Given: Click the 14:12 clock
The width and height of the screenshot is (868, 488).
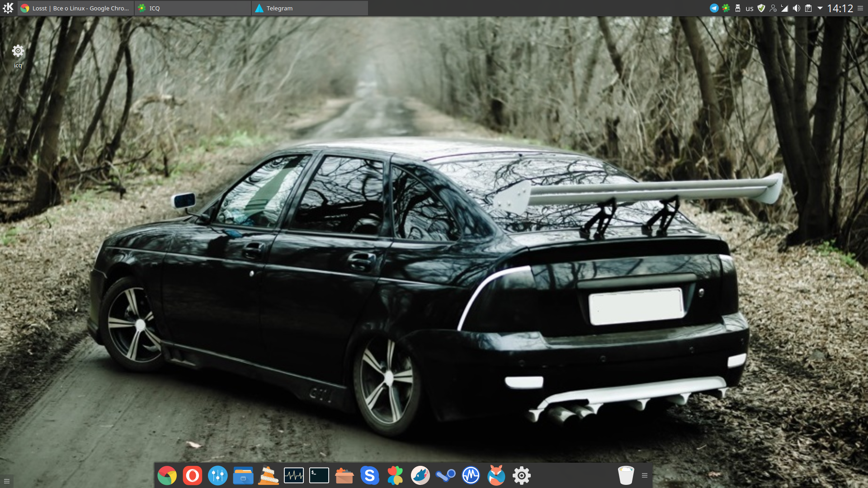Looking at the screenshot, I should point(840,8).
